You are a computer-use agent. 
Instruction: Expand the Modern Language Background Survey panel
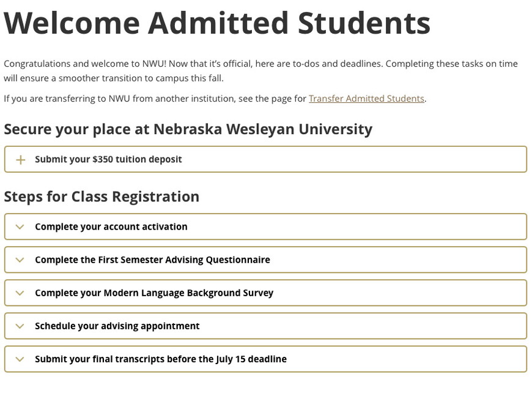coord(265,293)
